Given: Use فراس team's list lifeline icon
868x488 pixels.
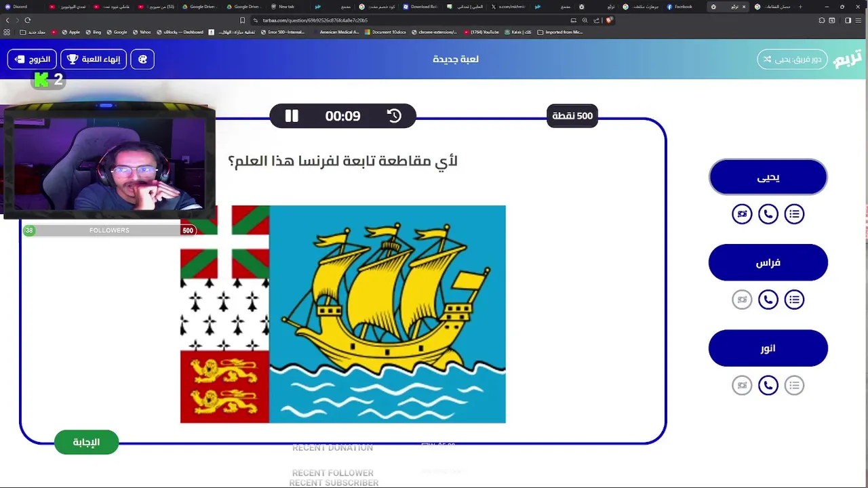Looking at the screenshot, I should click(x=794, y=300).
